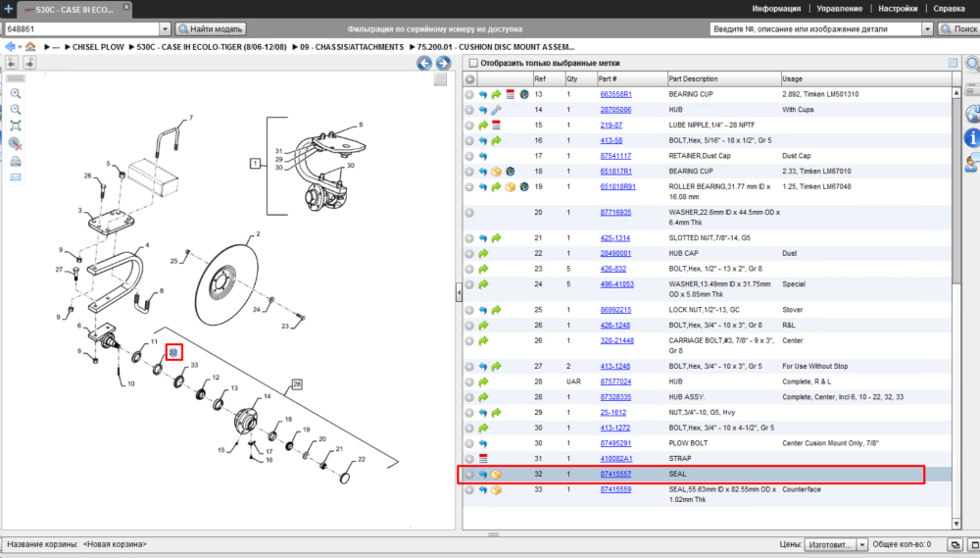Select the add circle for row 13 BEARING CUP
This screenshot has width=980, height=558.
tap(469, 94)
